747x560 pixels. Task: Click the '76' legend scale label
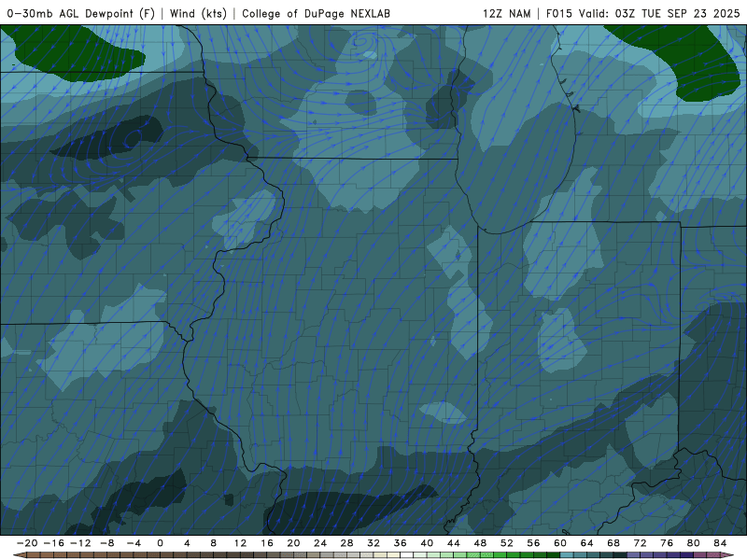pyautogui.click(x=667, y=543)
